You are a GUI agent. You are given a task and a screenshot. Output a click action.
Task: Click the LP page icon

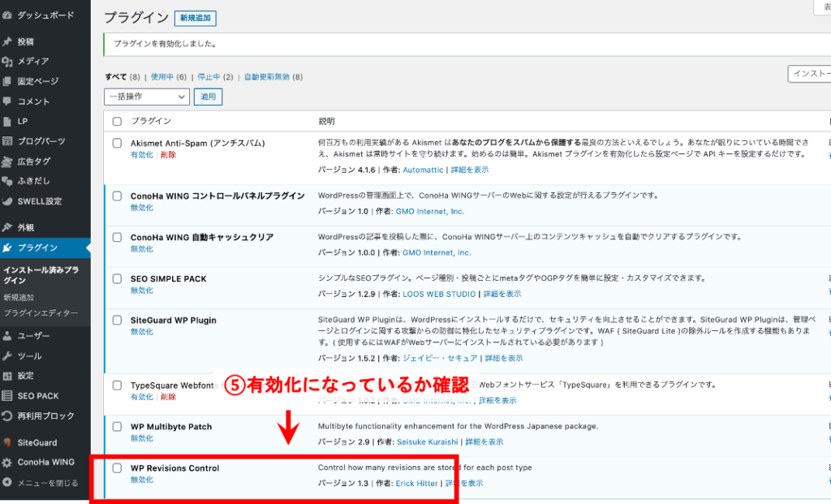[6, 122]
